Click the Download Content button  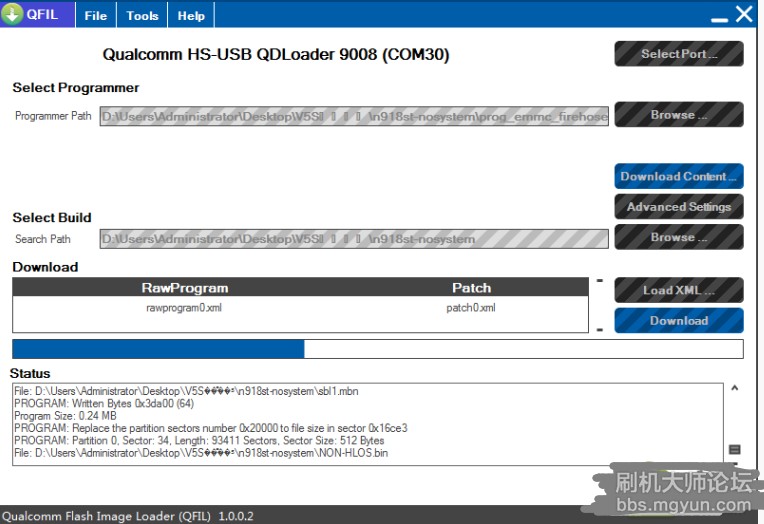(x=679, y=176)
